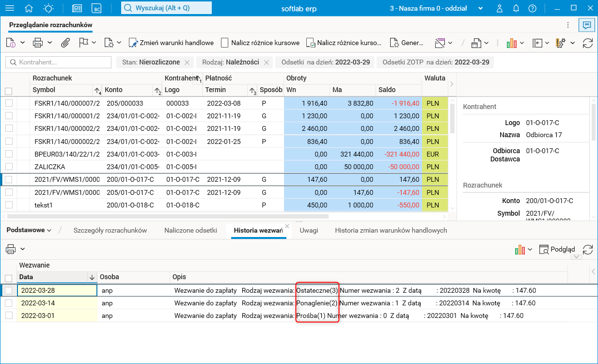Click the Podgląd button
This screenshot has width=598, height=364.
pos(557,249)
